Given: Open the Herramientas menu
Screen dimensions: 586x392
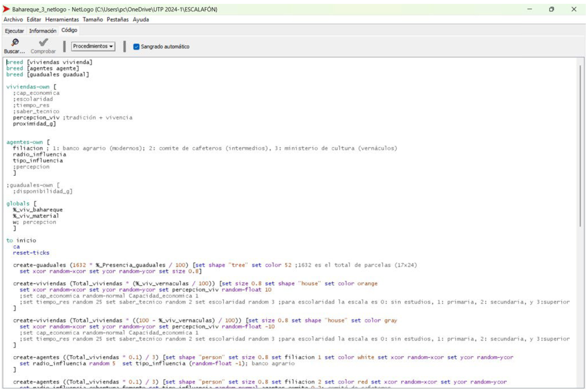Looking at the screenshot, I should coord(62,19).
